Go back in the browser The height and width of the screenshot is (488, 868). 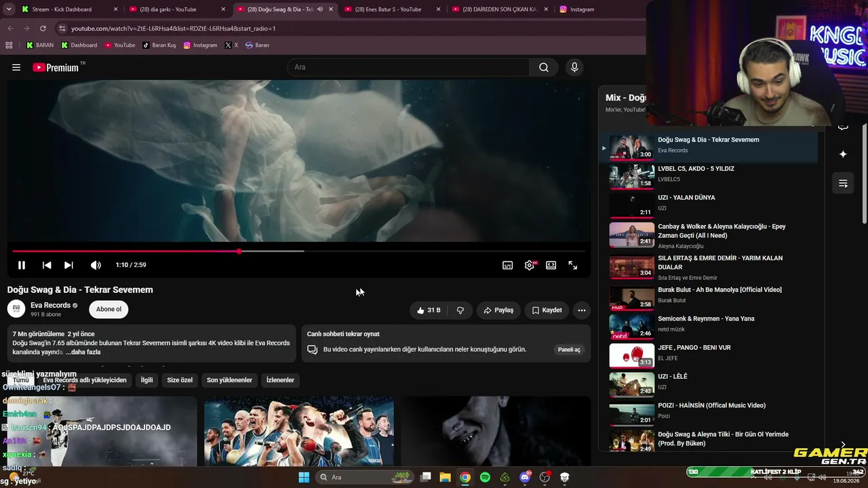point(10,28)
